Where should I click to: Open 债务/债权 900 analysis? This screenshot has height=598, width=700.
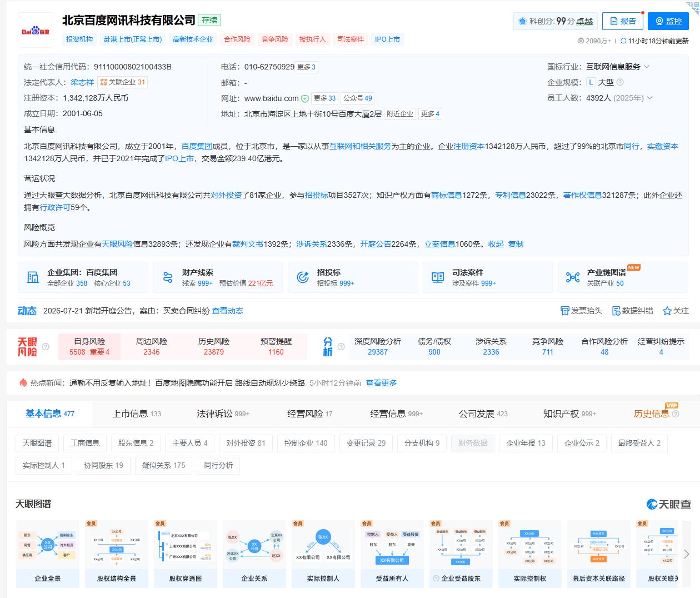(434, 346)
